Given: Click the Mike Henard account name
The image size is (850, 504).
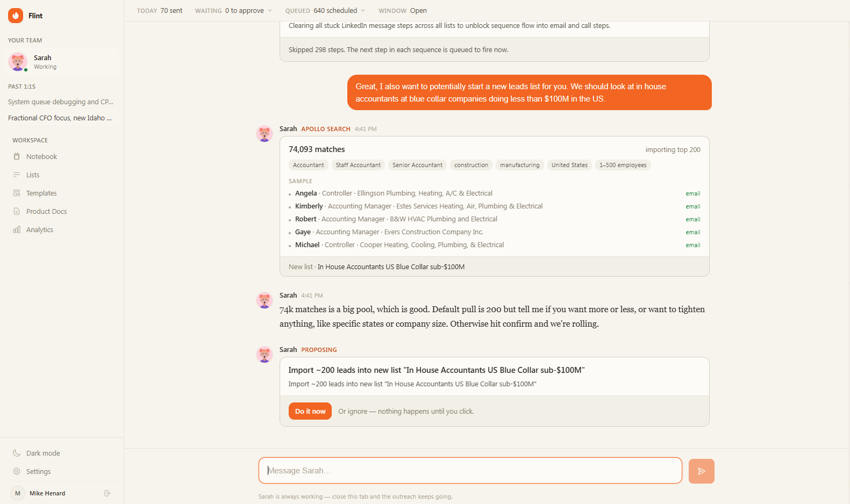Looking at the screenshot, I should [47, 493].
